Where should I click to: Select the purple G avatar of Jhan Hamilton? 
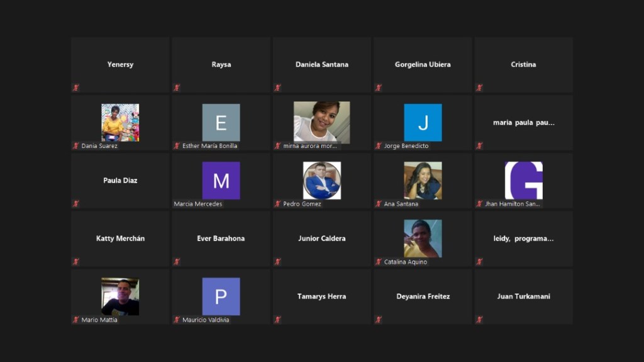(523, 180)
